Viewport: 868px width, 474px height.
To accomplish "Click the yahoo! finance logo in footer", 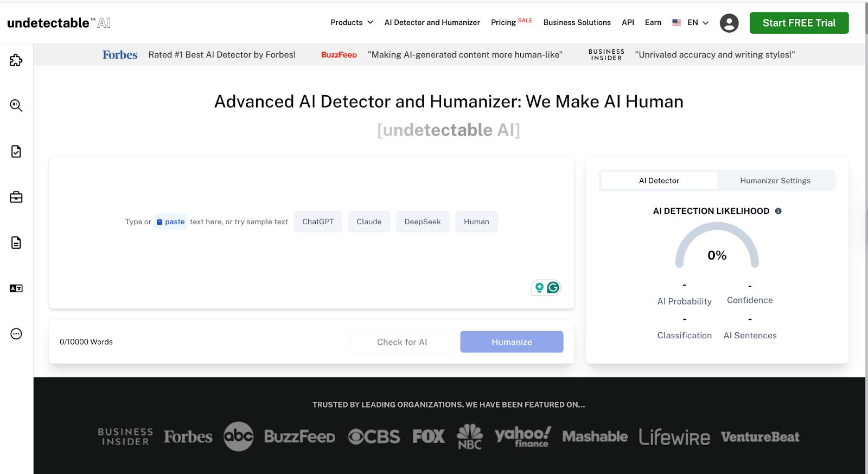I will coord(523,437).
